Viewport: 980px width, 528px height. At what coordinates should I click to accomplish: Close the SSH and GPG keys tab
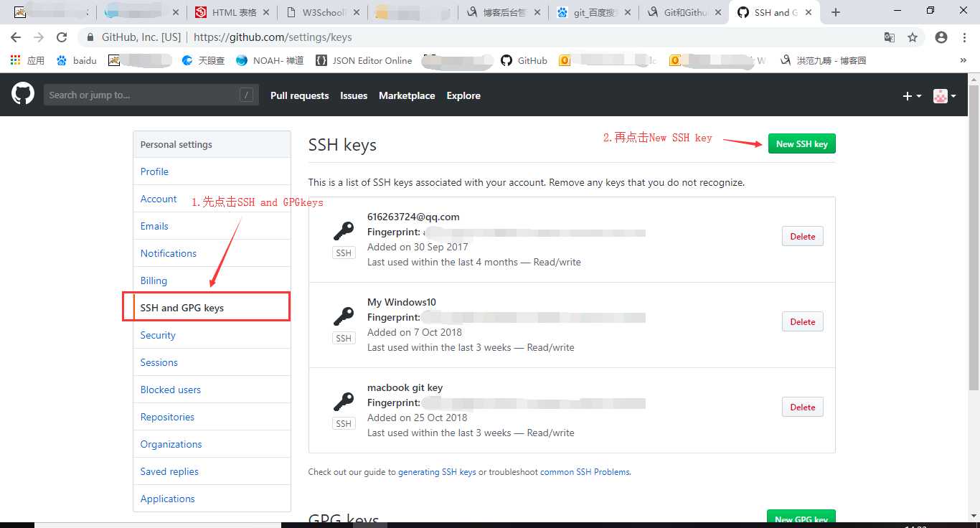[809, 12]
